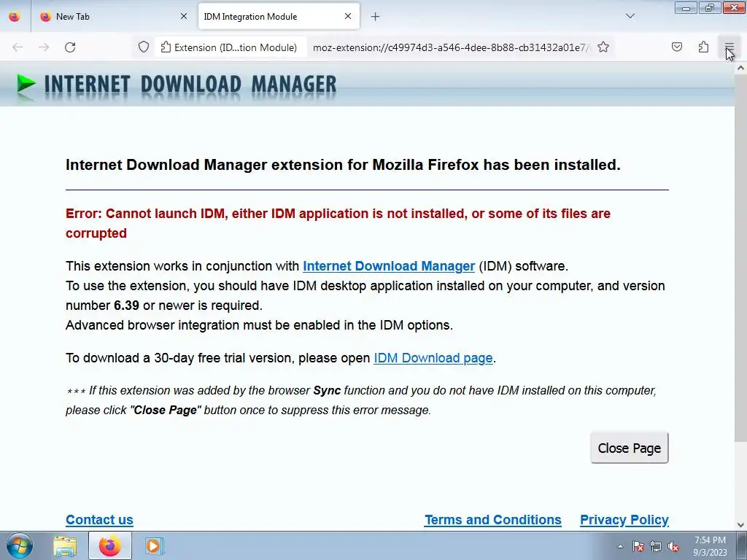Viewport: 747px width, 560px height.
Task: Minimize the Firefox window
Action: (686, 7)
